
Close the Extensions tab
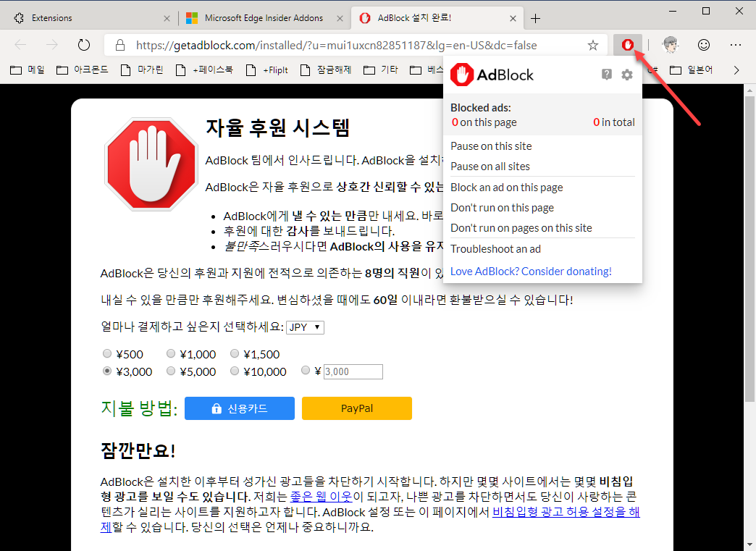167,18
